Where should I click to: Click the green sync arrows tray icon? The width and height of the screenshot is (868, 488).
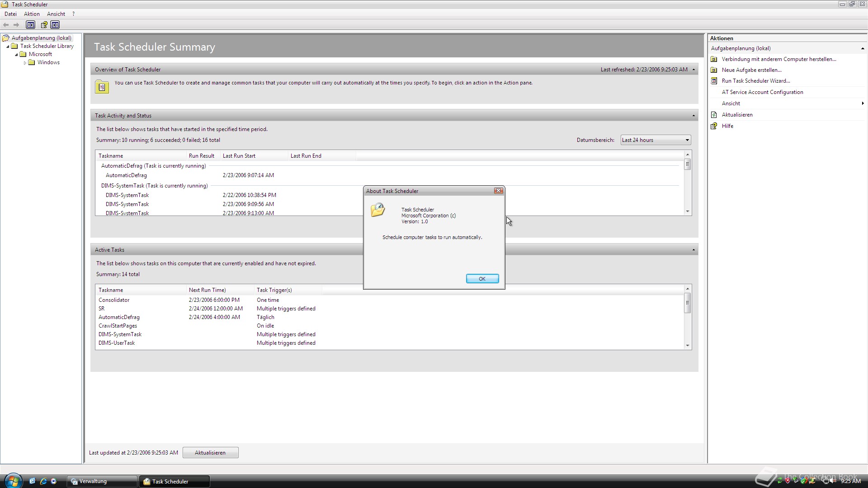pos(780,480)
